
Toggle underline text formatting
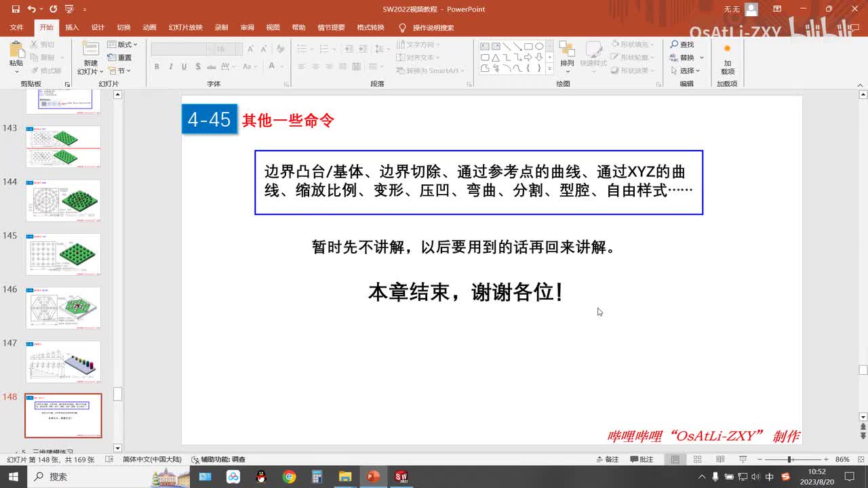click(184, 66)
